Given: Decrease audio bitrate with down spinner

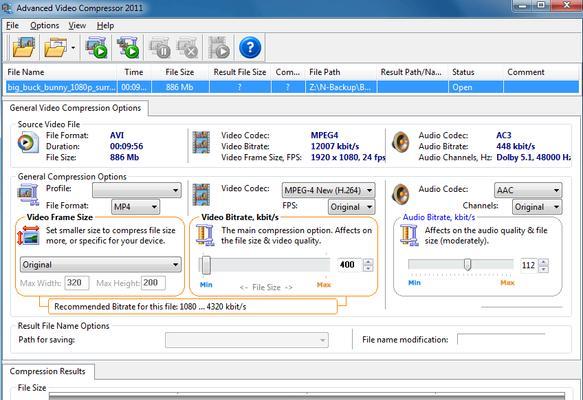Looking at the screenshot, I should 544,269.
